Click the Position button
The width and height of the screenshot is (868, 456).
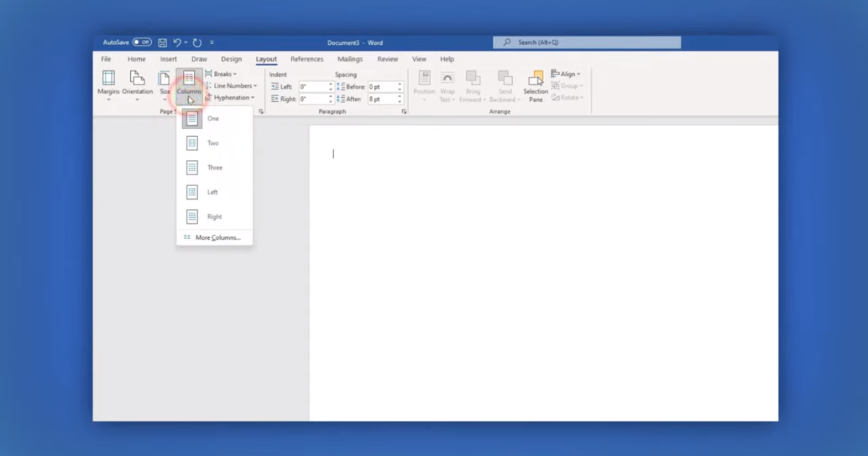424,85
